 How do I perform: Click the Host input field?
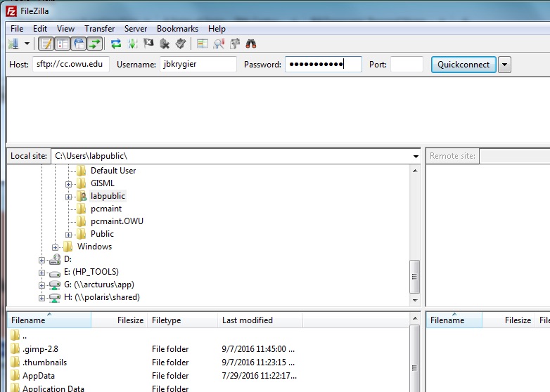71,65
